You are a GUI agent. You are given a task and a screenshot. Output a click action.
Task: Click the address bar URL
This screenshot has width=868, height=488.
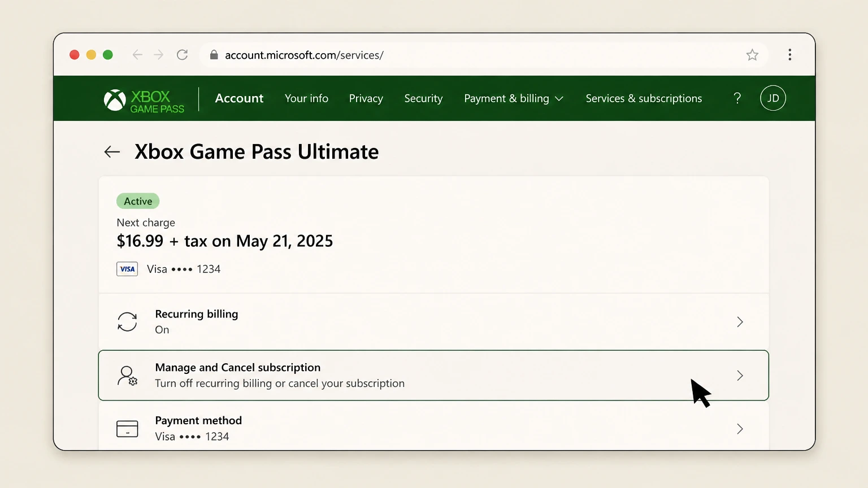[304, 55]
